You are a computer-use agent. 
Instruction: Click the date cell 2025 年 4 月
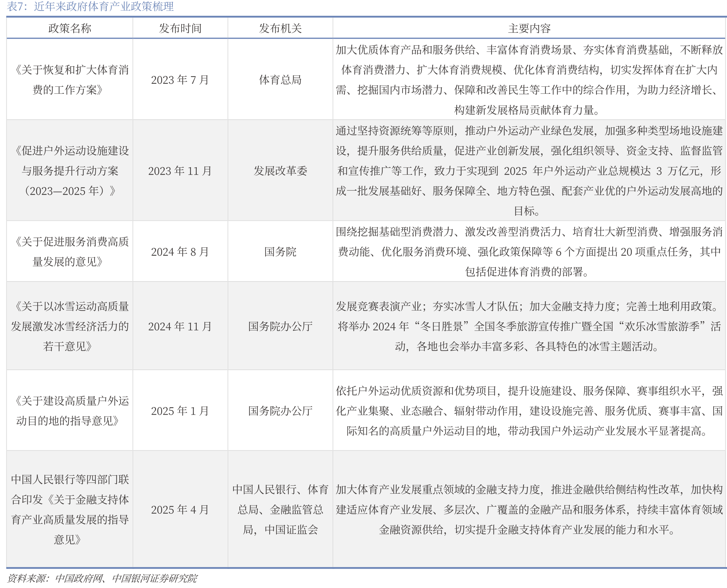(180, 509)
